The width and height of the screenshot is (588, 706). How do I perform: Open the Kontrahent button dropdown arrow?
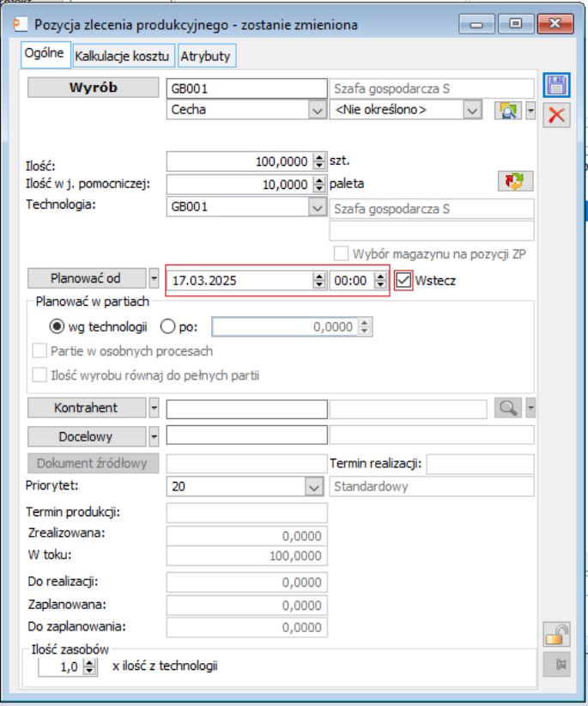click(154, 408)
